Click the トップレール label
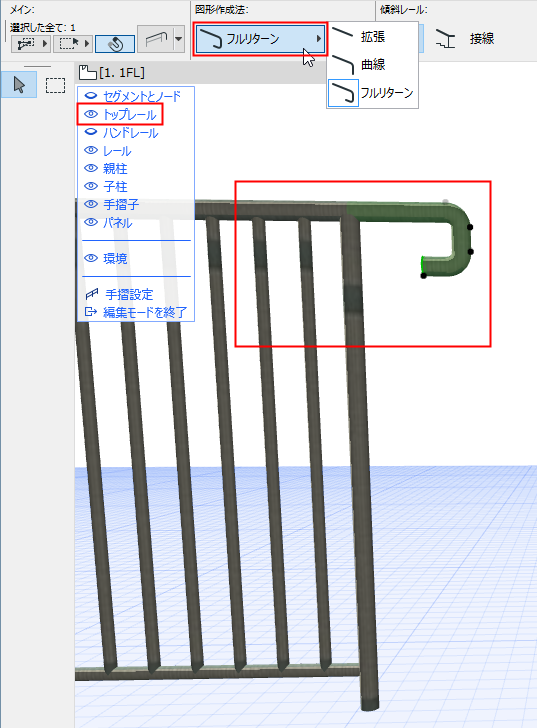Image resolution: width=537 pixels, height=728 pixels. coord(129,114)
